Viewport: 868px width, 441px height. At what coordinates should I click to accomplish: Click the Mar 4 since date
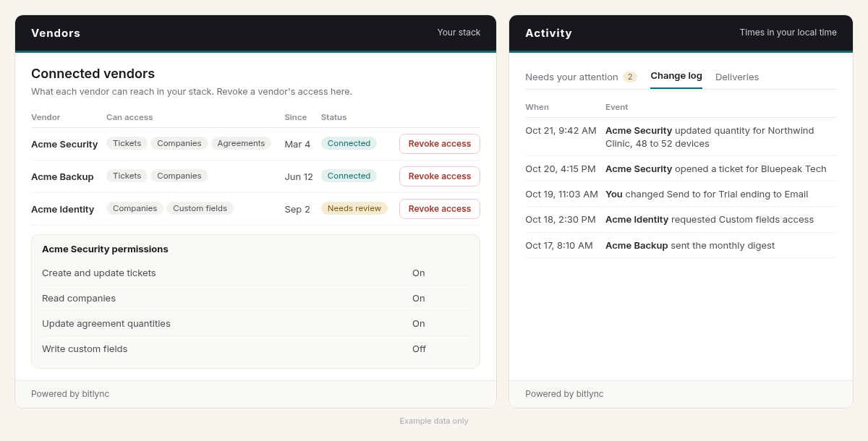pos(297,144)
